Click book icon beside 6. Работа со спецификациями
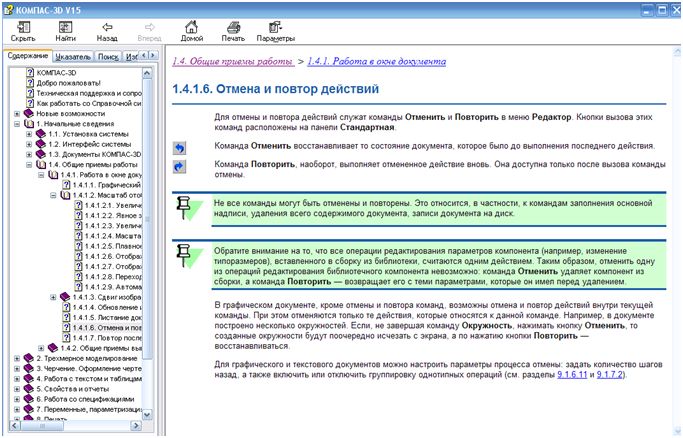Viewport: 683px width, 438px height. click(x=28, y=399)
